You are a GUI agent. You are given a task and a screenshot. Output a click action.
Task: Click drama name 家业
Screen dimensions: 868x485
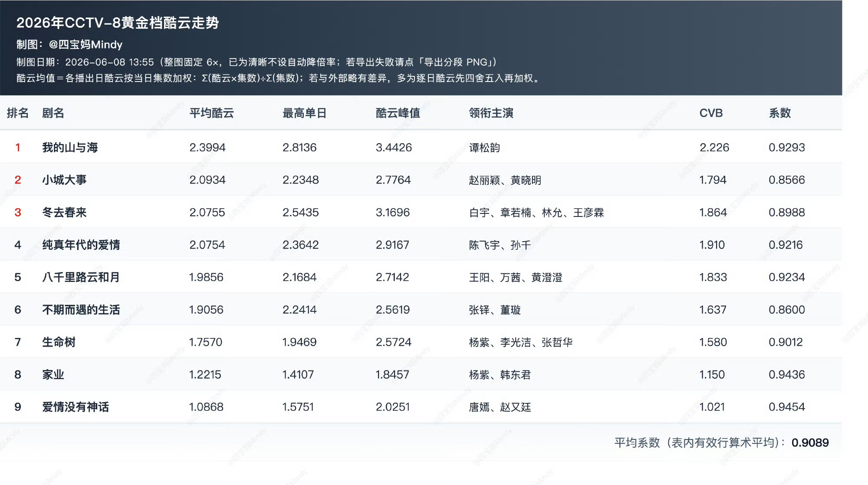pyautogui.click(x=53, y=375)
